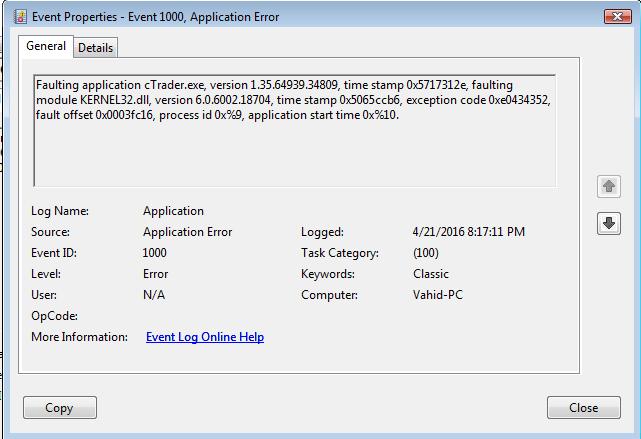Switch to the Details tab

point(96,48)
